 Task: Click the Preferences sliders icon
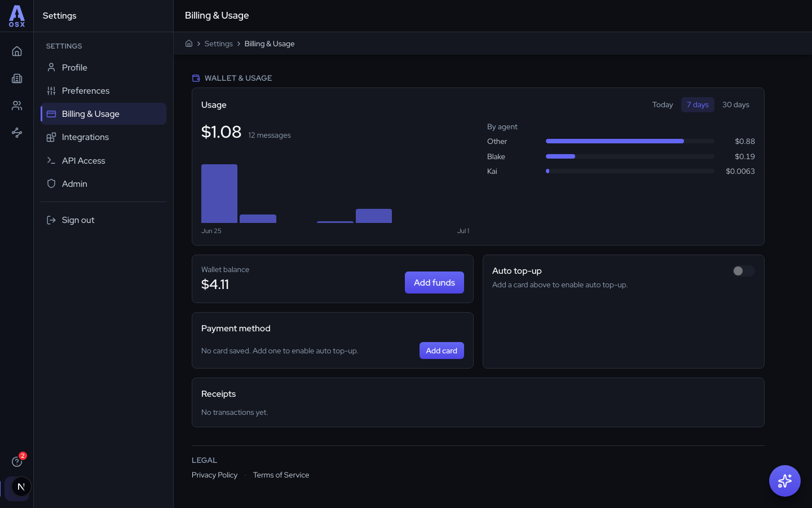click(x=51, y=91)
